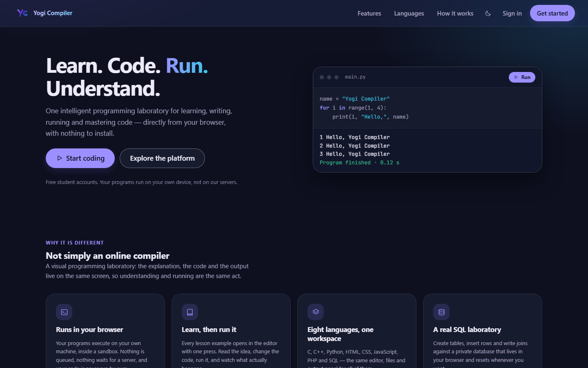This screenshot has height=368, width=588.
Task: Click the 'WHY IT IS DIFFERENT' label
Action: 75,243
